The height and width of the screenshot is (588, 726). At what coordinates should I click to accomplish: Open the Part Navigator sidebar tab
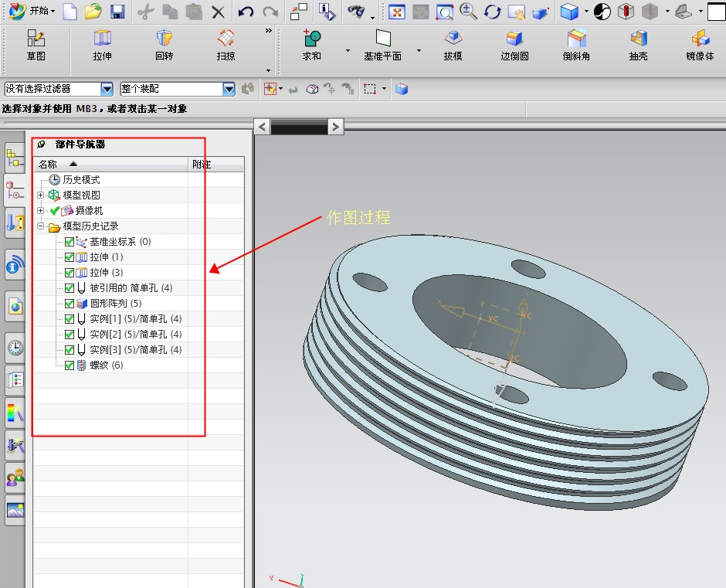point(15,190)
